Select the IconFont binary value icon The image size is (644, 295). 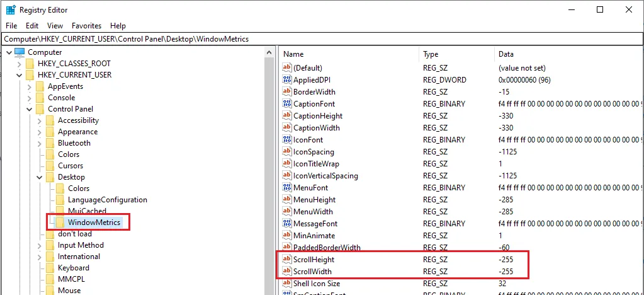click(x=286, y=140)
